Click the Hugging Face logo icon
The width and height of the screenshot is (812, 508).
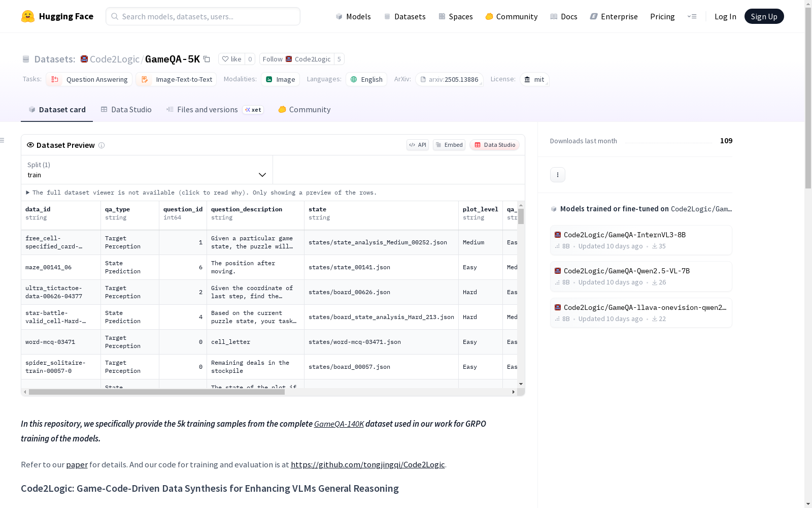(28, 16)
